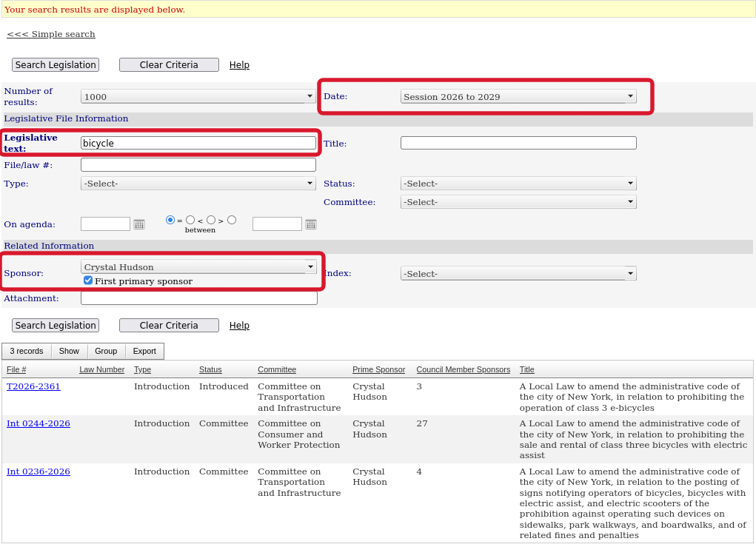Image resolution: width=756 pixels, height=547 pixels.
Task: Select the between radio button for On agenda
Action: (x=232, y=220)
